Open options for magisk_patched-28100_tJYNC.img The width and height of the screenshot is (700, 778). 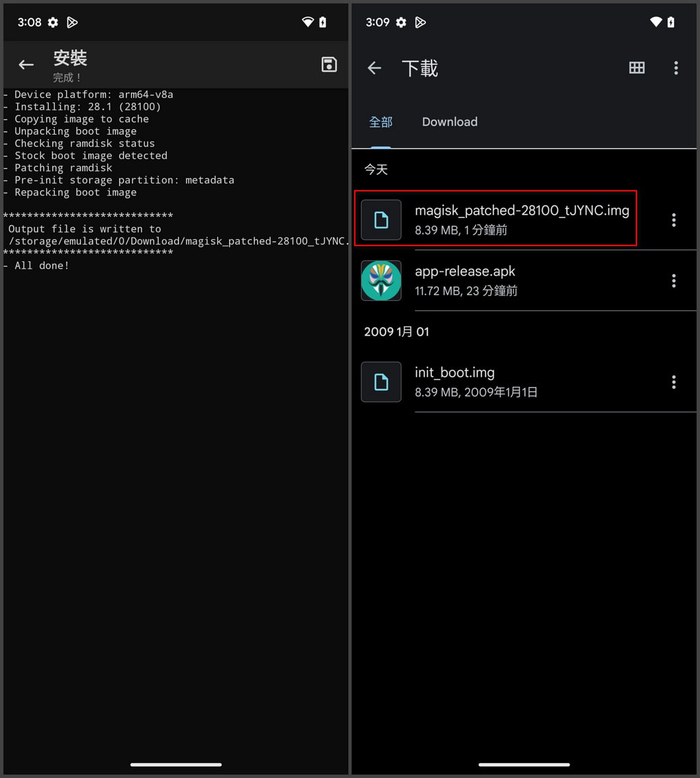673,219
